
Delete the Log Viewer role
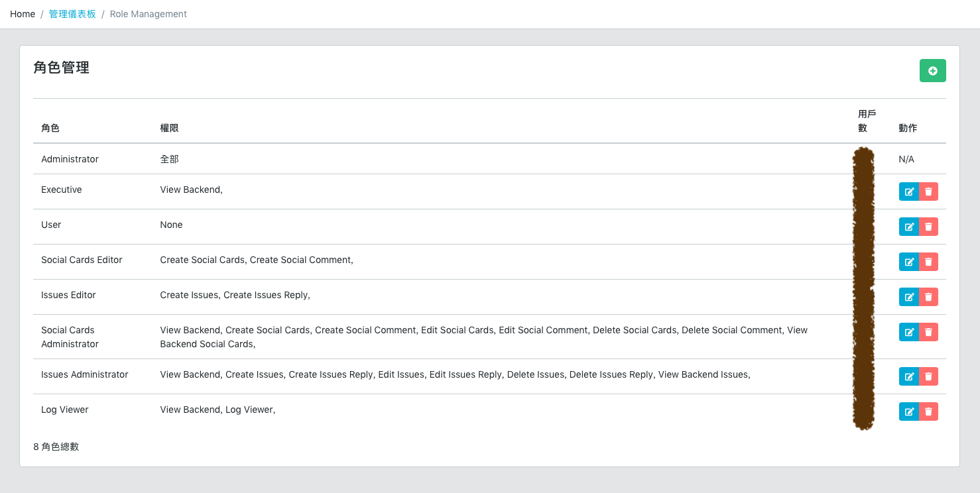pos(928,411)
